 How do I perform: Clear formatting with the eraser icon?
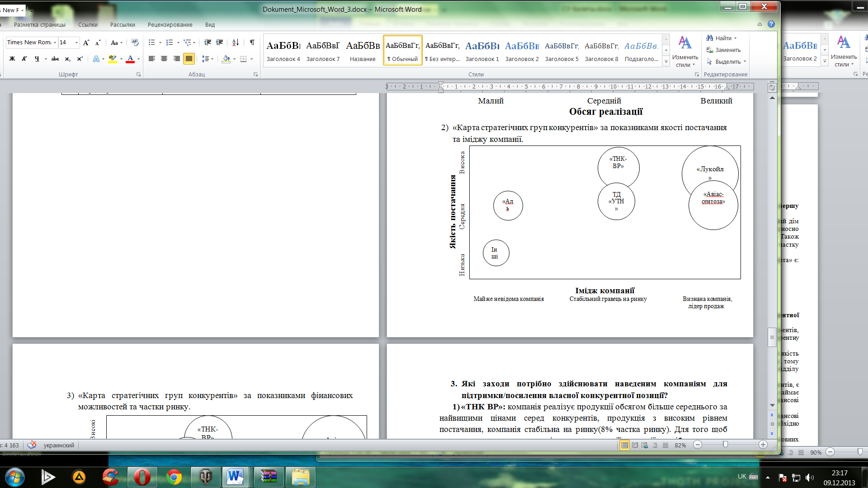pos(135,42)
